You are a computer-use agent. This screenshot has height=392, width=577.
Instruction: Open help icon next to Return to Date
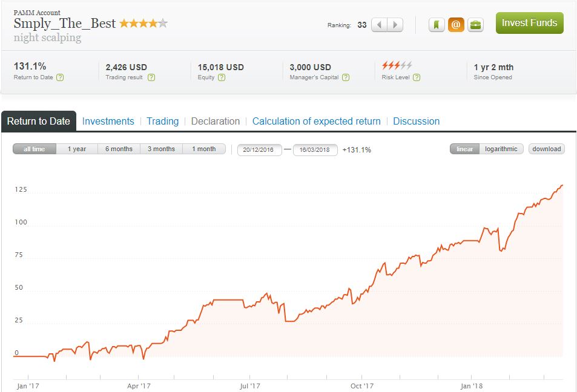pos(60,77)
